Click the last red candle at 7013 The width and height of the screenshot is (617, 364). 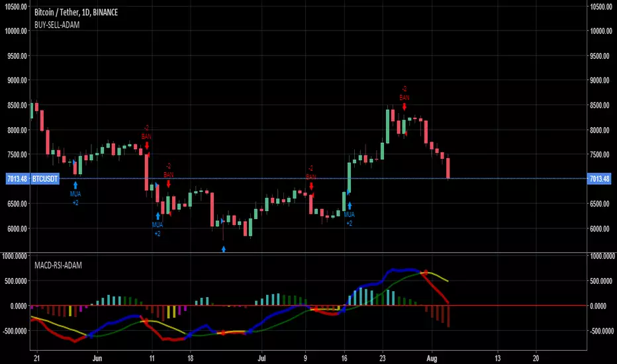[448, 168]
